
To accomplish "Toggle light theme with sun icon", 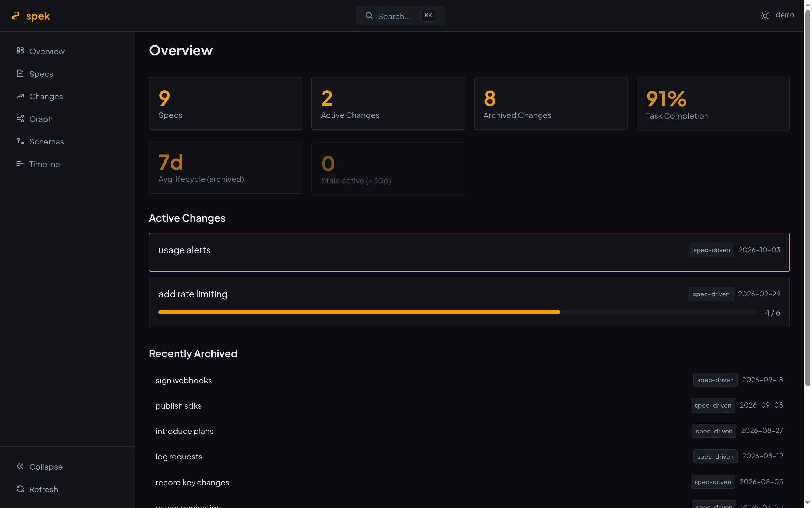I will [x=765, y=16].
